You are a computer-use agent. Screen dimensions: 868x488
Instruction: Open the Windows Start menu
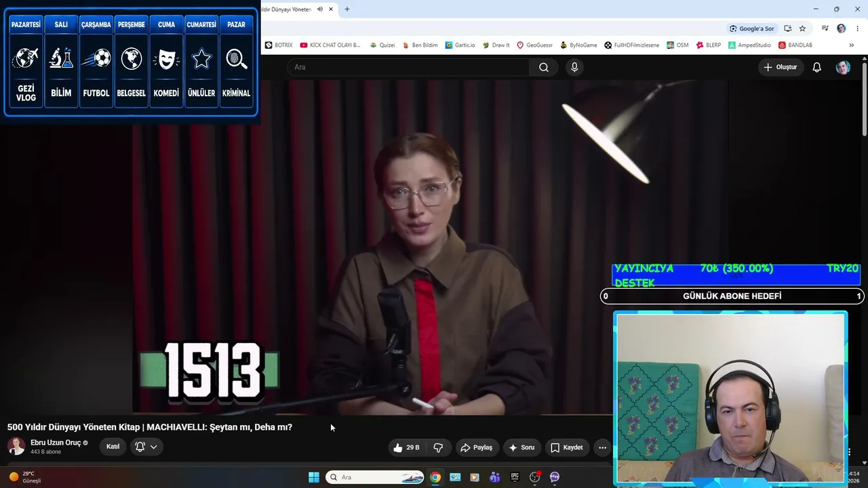point(313,477)
